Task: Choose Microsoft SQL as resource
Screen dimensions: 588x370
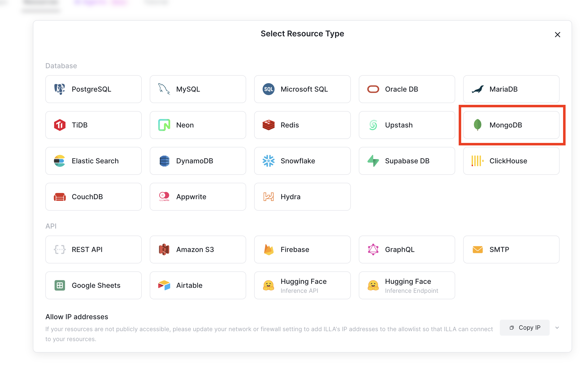Action: click(302, 89)
